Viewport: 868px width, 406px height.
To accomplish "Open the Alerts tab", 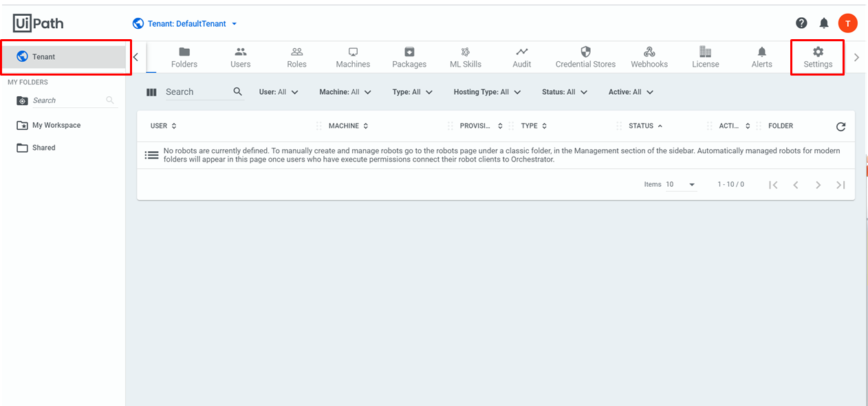I will coord(762,57).
